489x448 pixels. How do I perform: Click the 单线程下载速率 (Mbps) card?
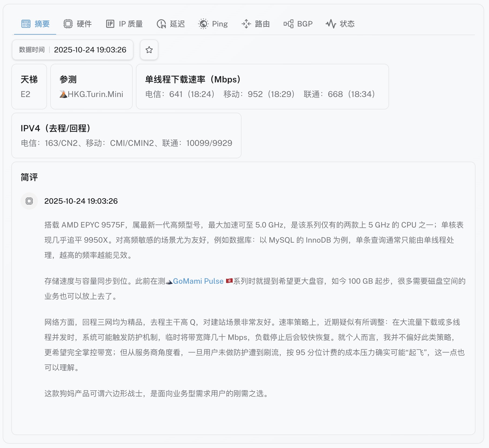262,87
